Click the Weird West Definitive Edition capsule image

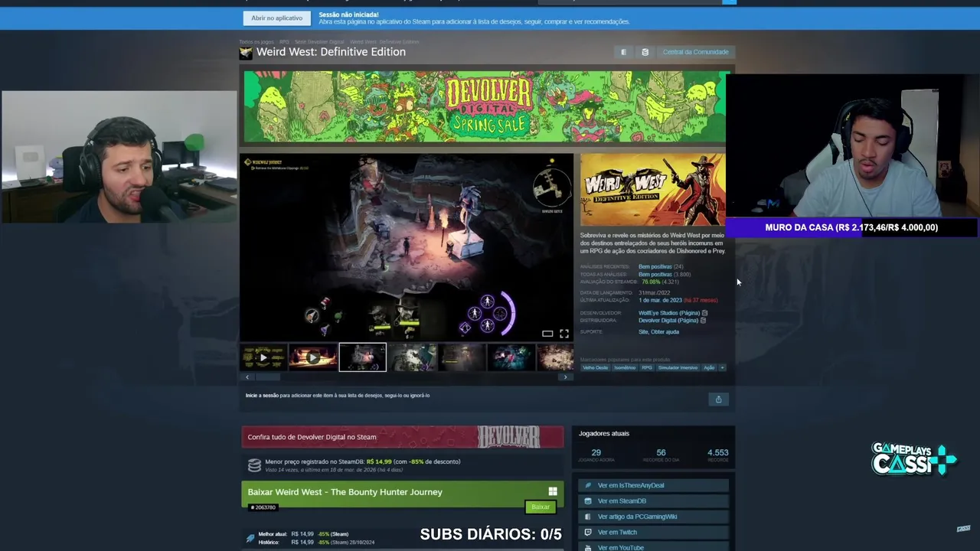652,190
